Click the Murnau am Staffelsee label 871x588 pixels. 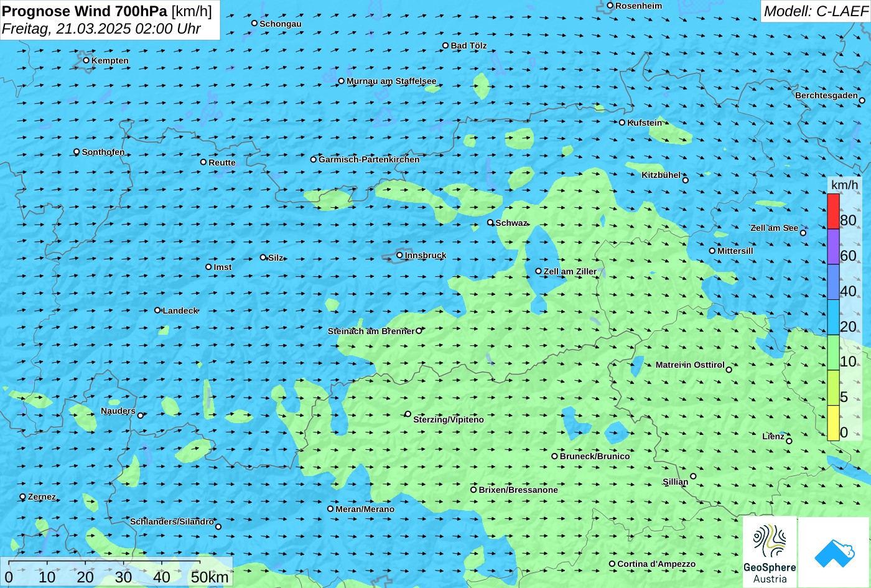(x=391, y=81)
